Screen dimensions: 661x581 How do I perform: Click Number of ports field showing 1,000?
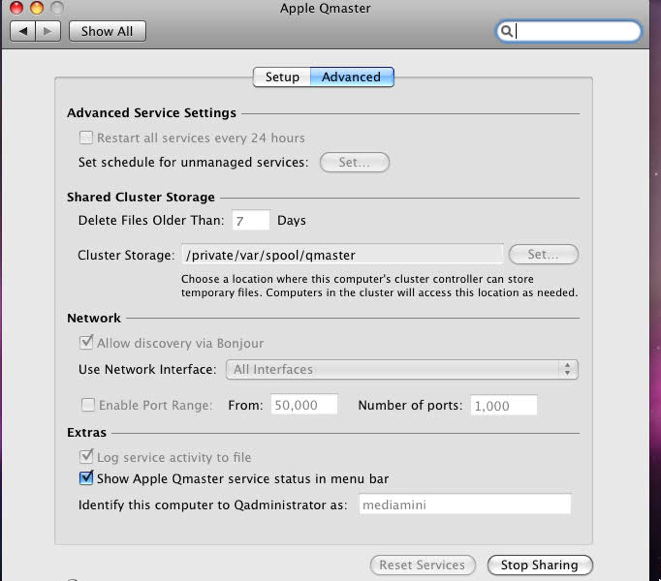coord(504,405)
